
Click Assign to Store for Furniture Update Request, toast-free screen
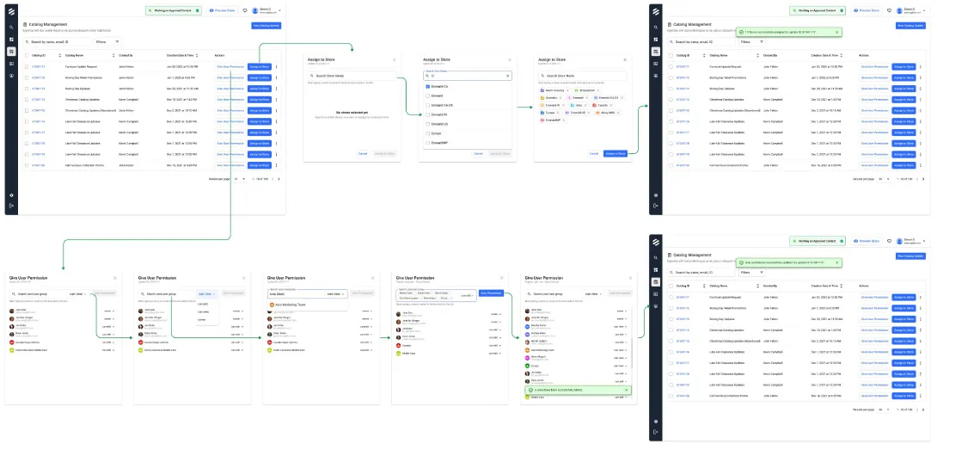coord(259,66)
